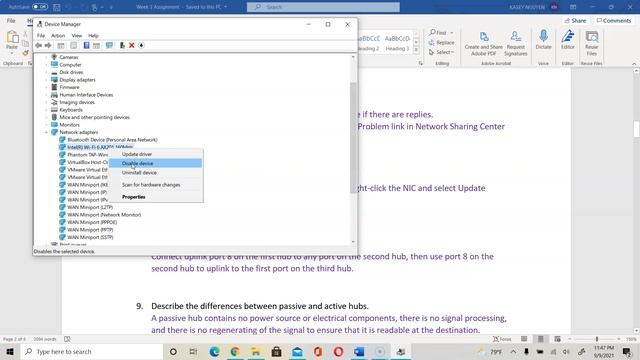Open File menu in Device Manager
This screenshot has height=360, width=640.
(41, 36)
